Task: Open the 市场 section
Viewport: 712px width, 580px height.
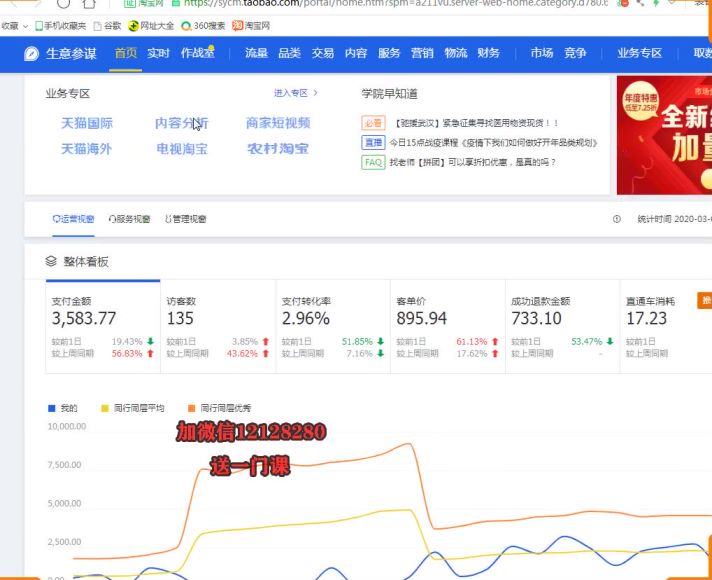Action: (x=542, y=53)
